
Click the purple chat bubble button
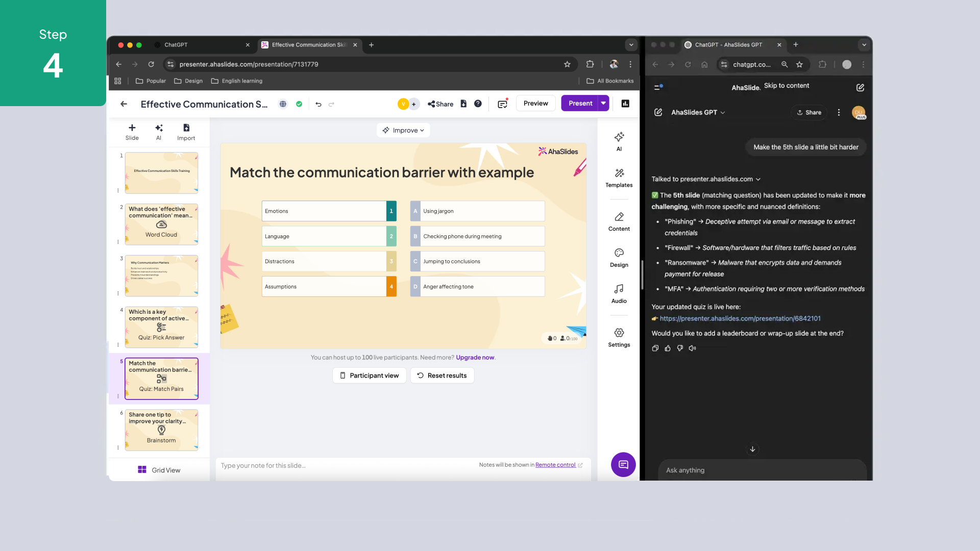point(623,464)
